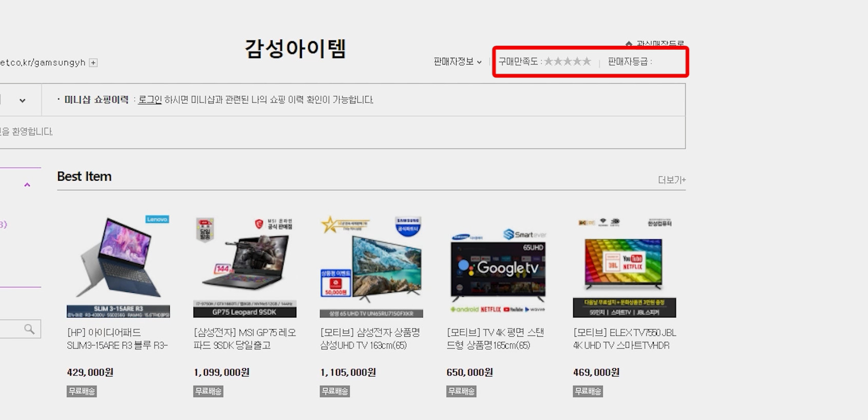Viewport: 868px width, 420px height.
Task: Open the Samsung 65 UHD TV thumbnail
Action: [x=371, y=266]
